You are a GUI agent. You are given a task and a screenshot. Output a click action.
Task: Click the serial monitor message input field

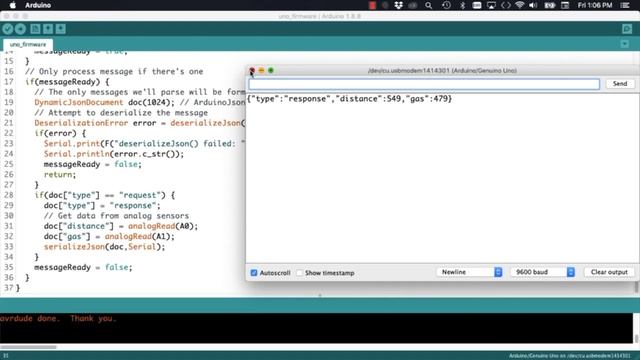424,84
